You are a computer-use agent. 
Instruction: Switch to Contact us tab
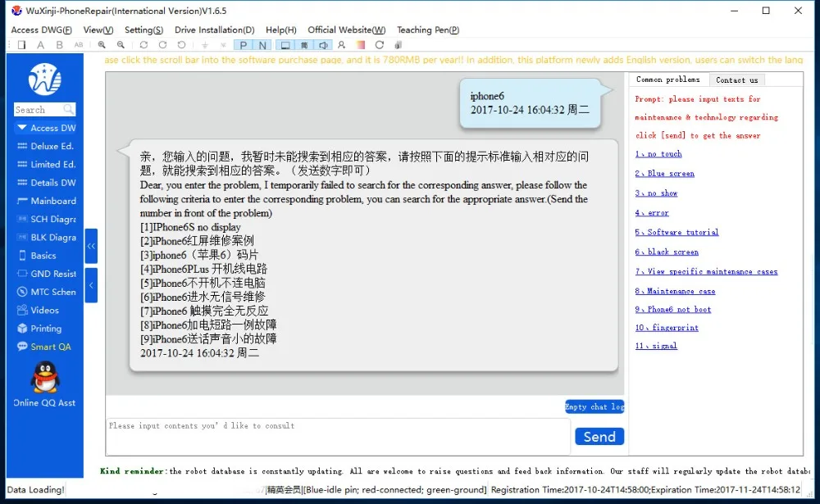737,80
